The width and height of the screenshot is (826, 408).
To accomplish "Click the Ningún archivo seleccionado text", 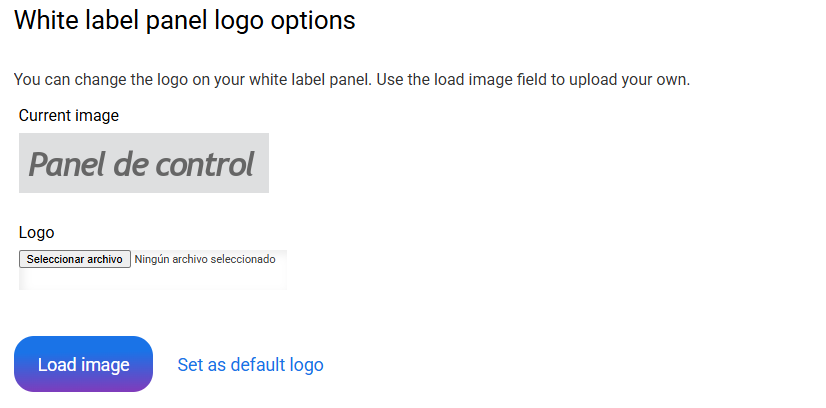I will (x=204, y=259).
